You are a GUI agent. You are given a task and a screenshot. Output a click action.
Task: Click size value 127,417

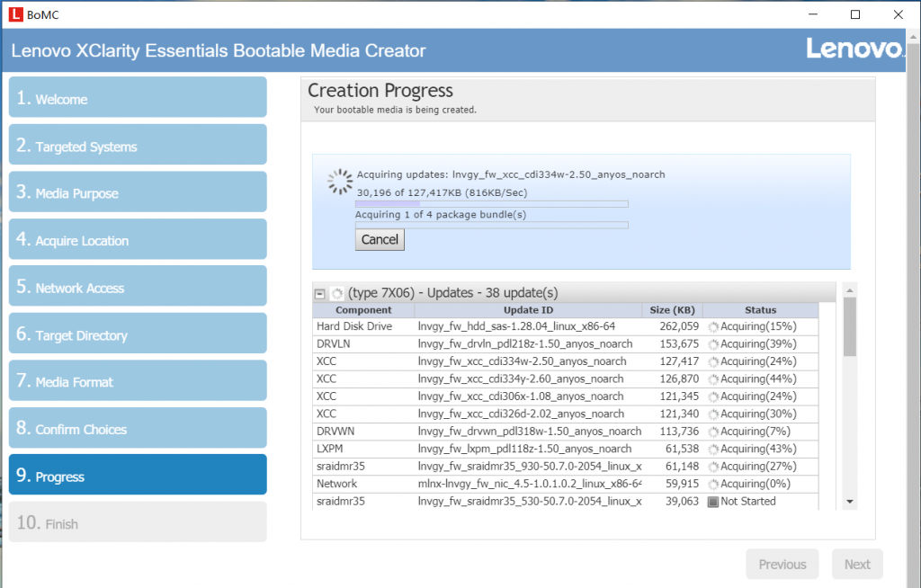(679, 361)
